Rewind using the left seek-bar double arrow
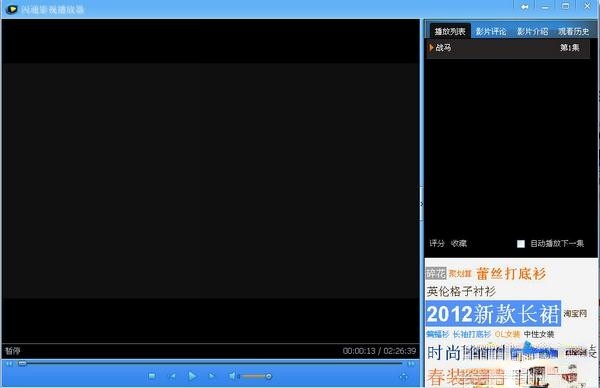This screenshot has height=388, width=600. coord(9,364)
